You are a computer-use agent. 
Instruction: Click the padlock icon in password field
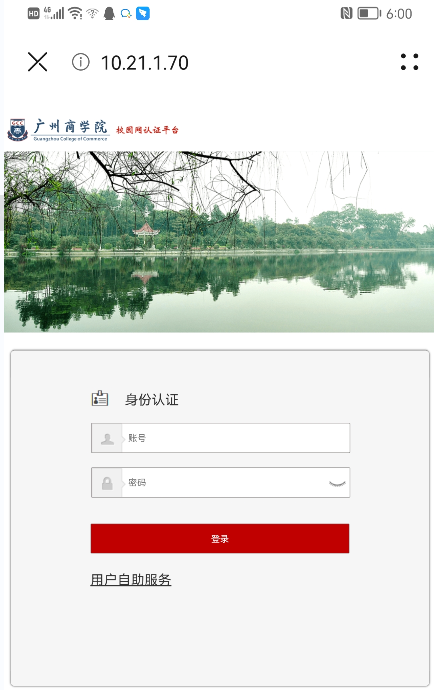[107, 483]
